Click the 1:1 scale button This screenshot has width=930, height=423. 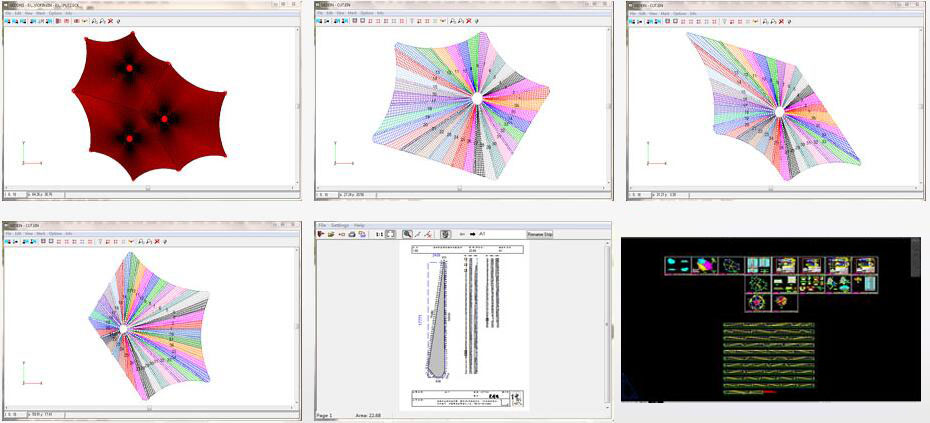(379, 234)
